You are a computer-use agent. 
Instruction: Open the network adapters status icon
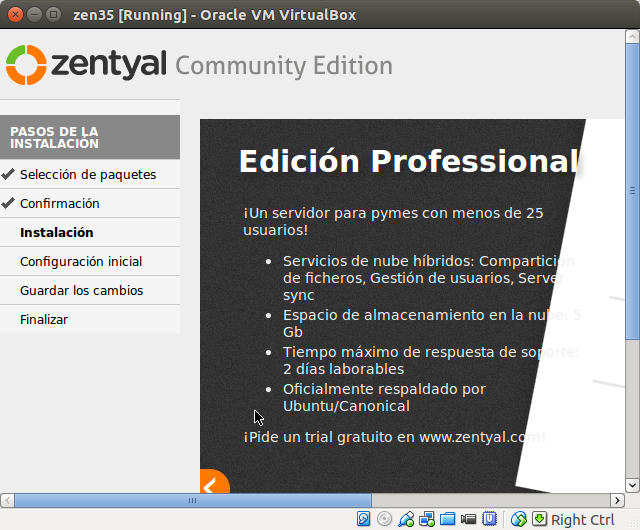(x=427, y=519)
